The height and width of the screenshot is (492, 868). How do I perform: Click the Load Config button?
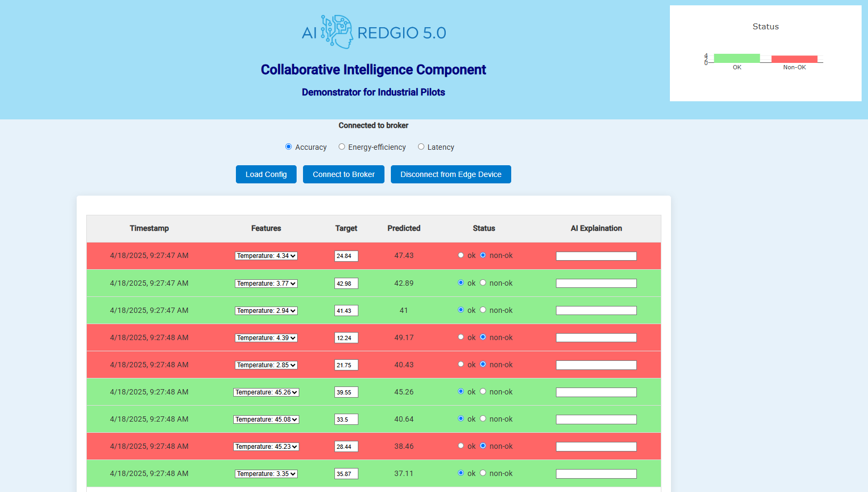pyautogui.click(x=266, y=174)
